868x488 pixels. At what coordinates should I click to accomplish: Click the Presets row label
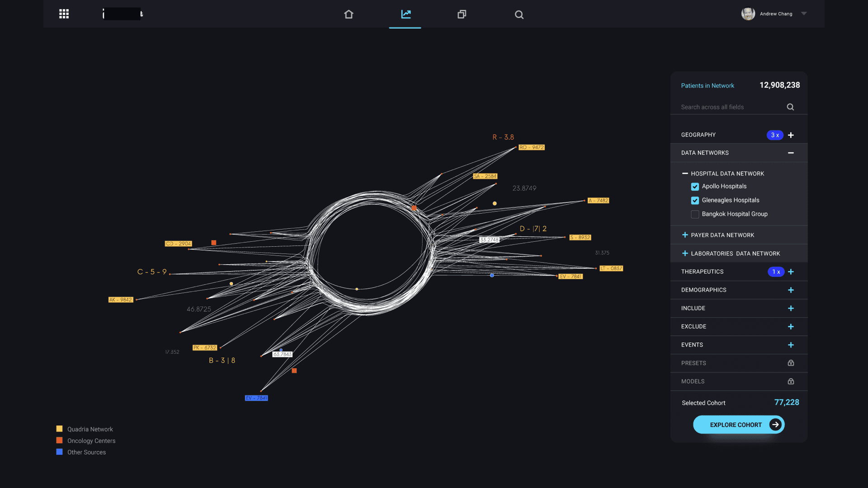(x=693, y=363)
